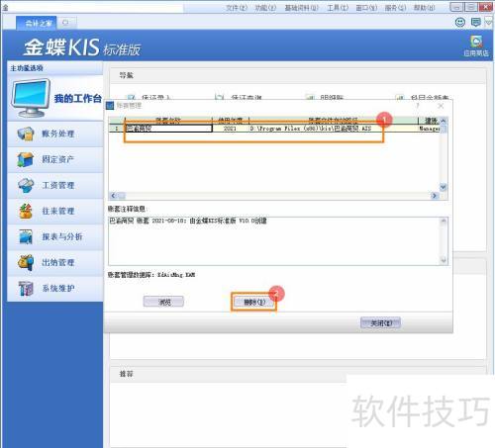Viewport: 495px width, 448px height.
Task: Open the 工资管理 module in sidebar
Action: (x=54, y=185)
